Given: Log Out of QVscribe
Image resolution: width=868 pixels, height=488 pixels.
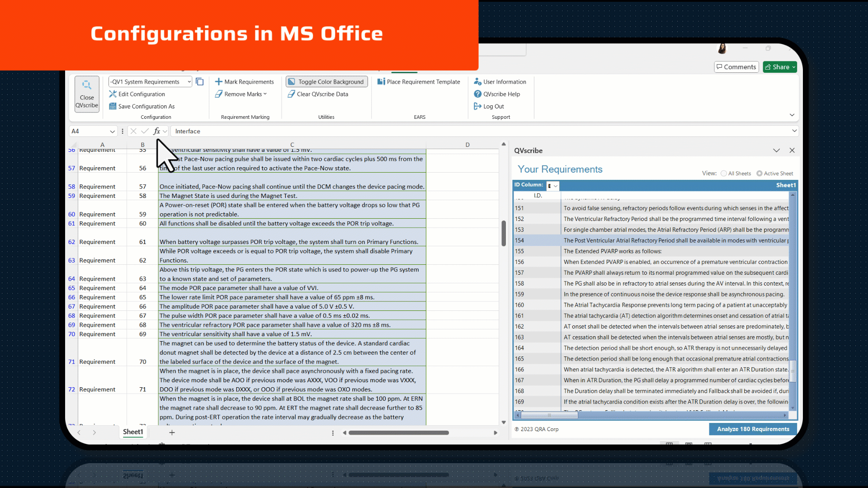Looking at the screenshot, I should (489, 106).
